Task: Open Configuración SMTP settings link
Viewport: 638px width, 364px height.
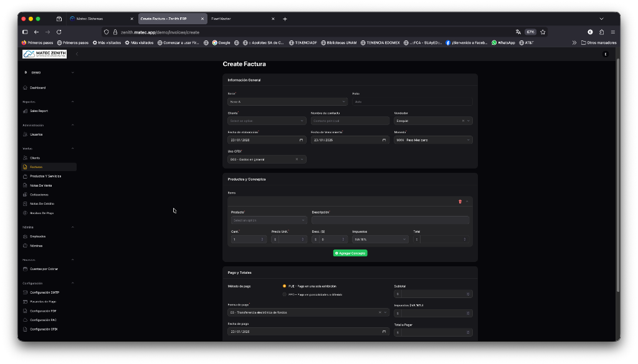Action: [x=44, y=292]
